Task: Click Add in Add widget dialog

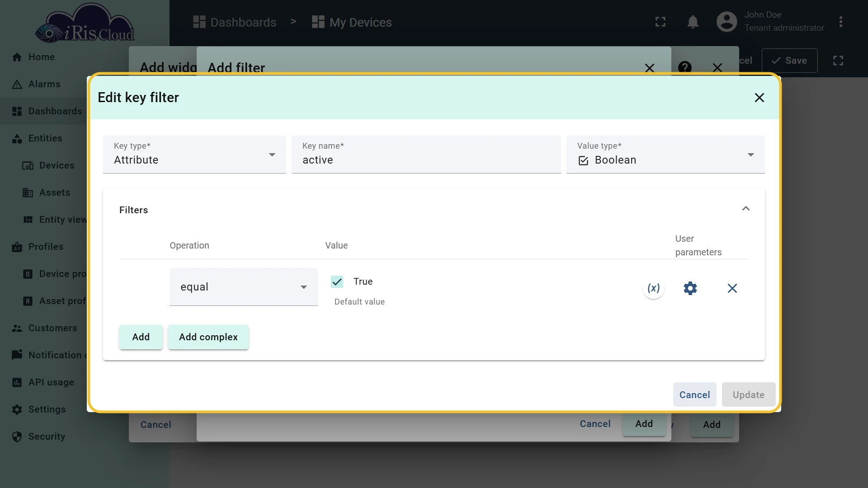Action: [712, 425]
